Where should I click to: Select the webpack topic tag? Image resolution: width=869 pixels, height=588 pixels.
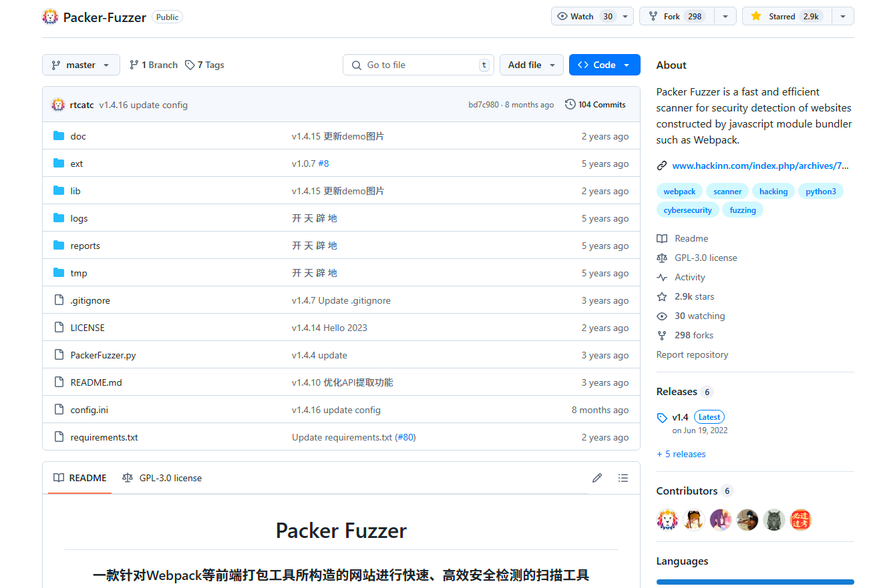679,192
